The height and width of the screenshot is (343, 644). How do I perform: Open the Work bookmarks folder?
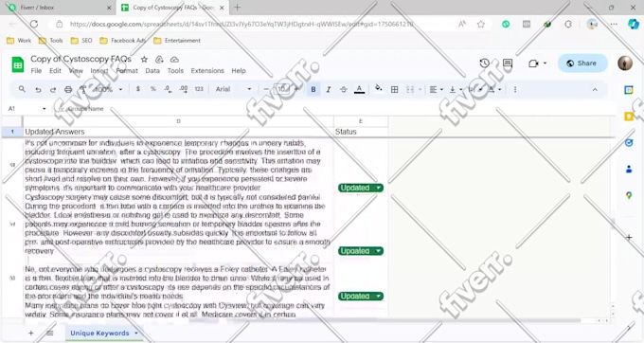(x=19, y=41)
